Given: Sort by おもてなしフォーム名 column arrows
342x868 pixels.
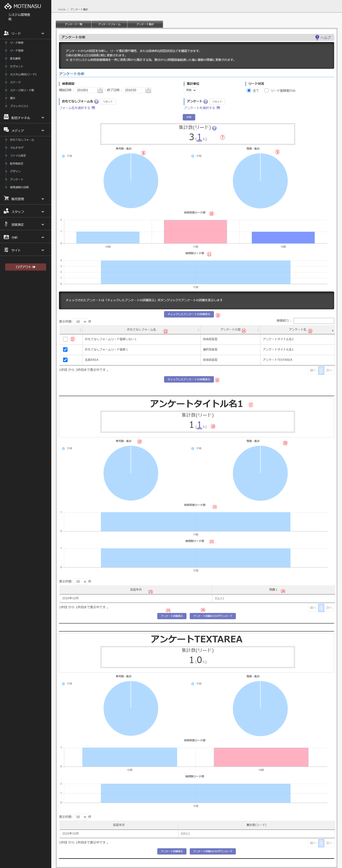Looking at the screenshot, I should (x=198, y=330).
